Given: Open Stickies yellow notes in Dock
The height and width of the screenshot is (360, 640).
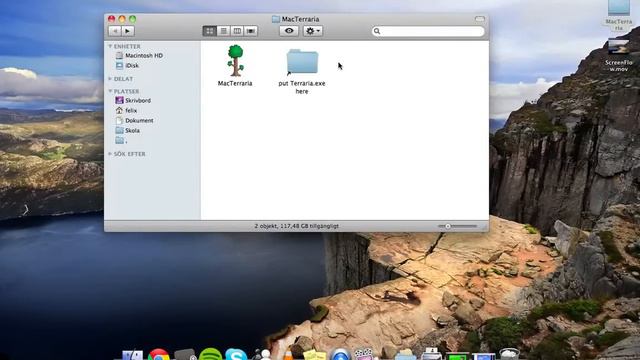Looking at the screenshot, I should tap(314, 355).
